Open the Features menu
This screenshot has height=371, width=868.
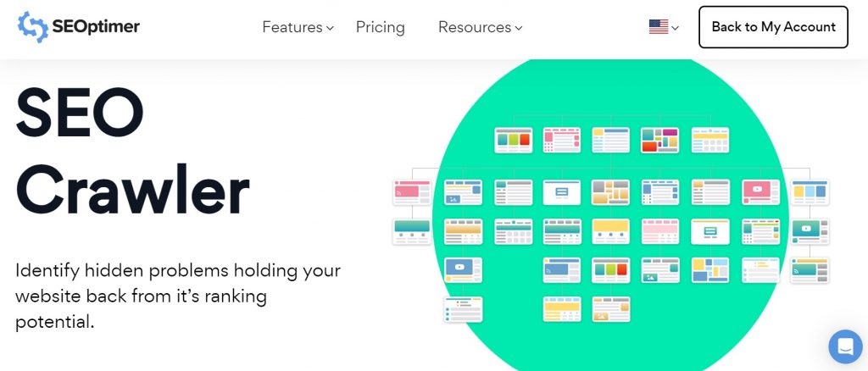coord(292,27)
